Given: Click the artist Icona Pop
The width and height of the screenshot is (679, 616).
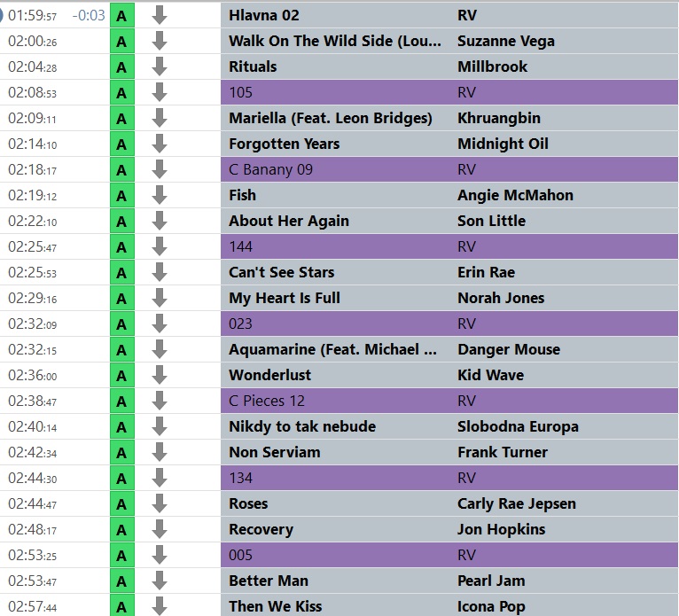Looking at the screenshot, I should (x=491, y=606).
